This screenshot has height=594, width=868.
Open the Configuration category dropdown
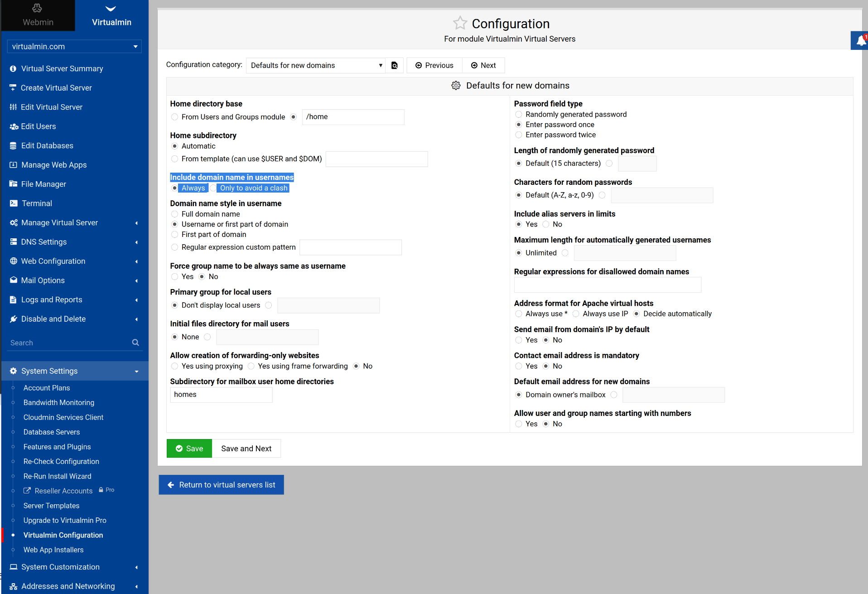316,65
